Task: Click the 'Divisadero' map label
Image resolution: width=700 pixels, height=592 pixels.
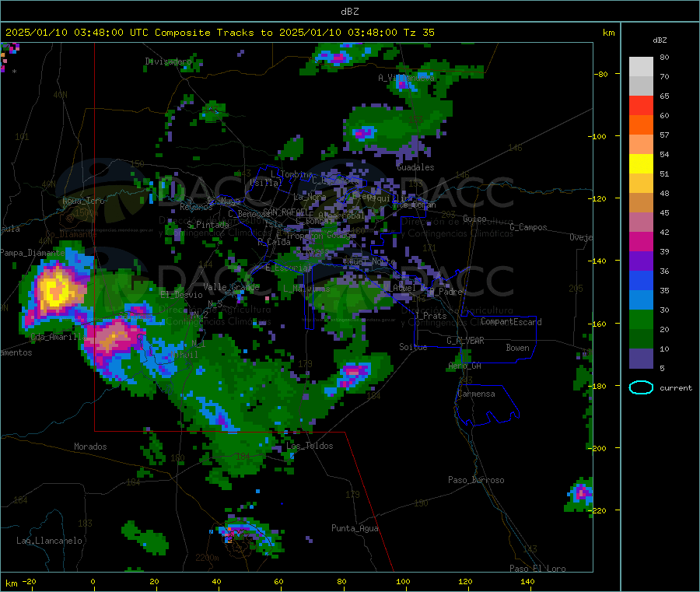Action: pyautogui.click(x=168, y=61)
